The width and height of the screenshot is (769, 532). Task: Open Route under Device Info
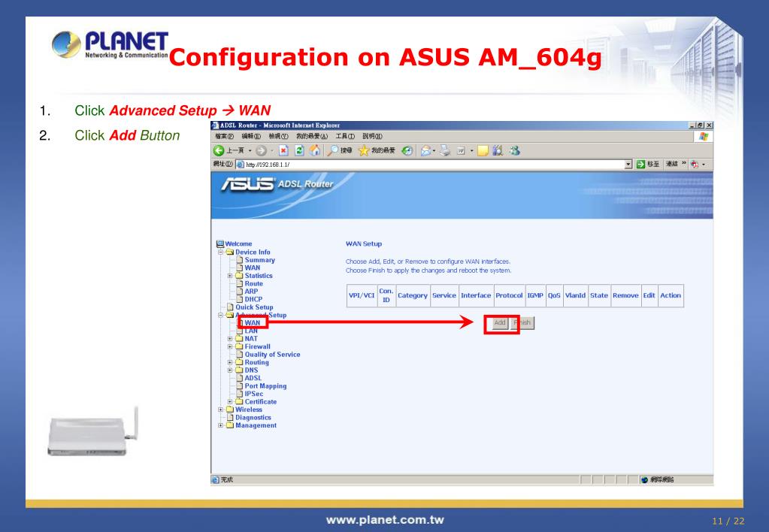click(253, 283)
